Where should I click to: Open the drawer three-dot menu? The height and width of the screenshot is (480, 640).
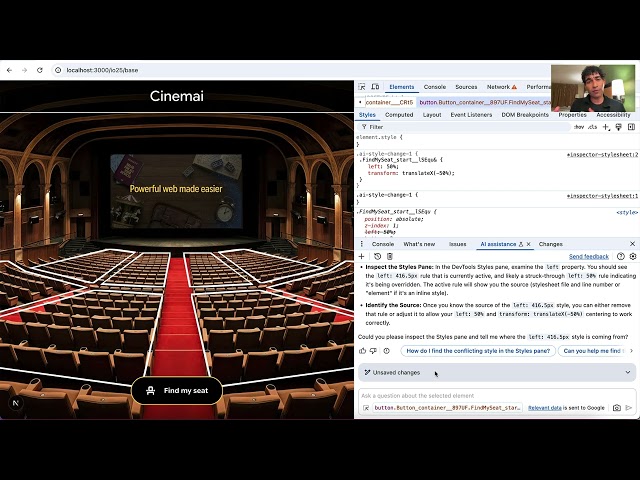point(362,244)
